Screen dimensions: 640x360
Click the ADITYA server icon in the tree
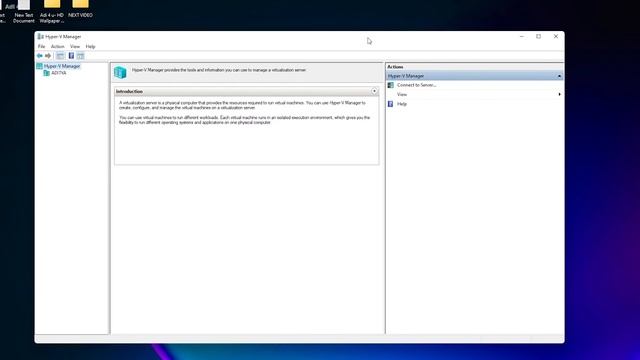(x=47, y=73)
